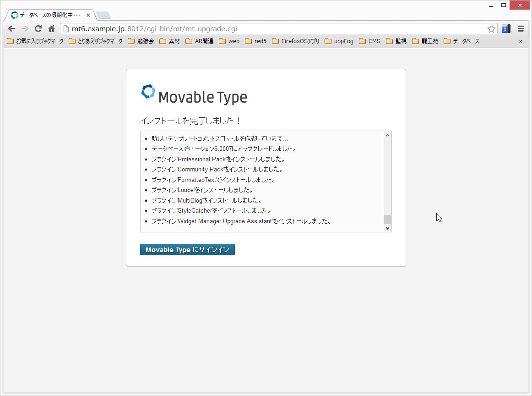Open a new tab

pyautogui.click(x=103, y=15)
